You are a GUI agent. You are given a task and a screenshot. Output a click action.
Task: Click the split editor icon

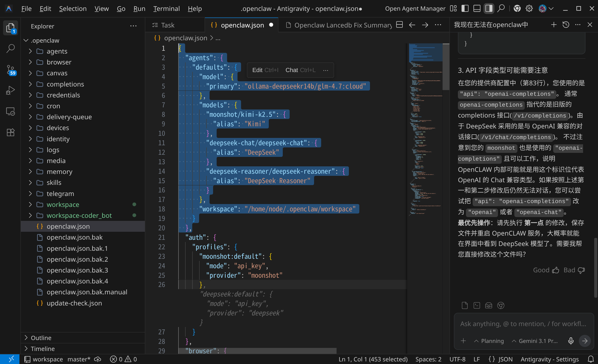399,25
